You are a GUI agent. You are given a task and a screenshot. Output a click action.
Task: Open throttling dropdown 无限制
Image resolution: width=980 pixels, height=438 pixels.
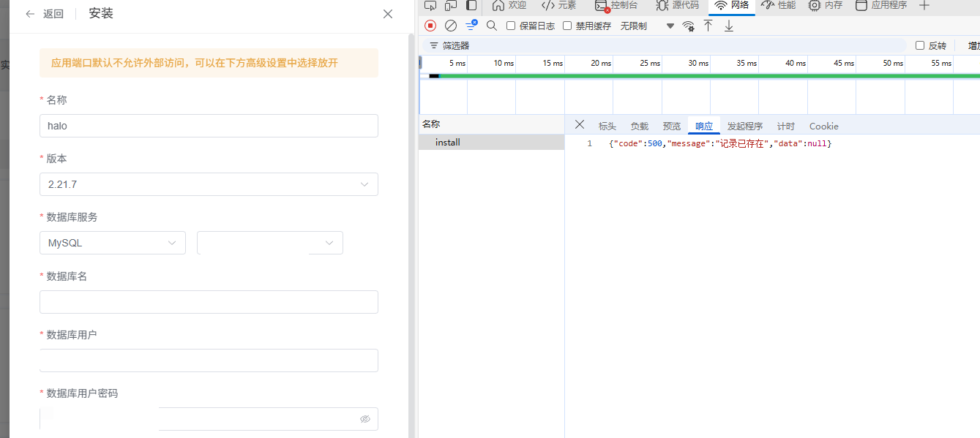[647, 26]
